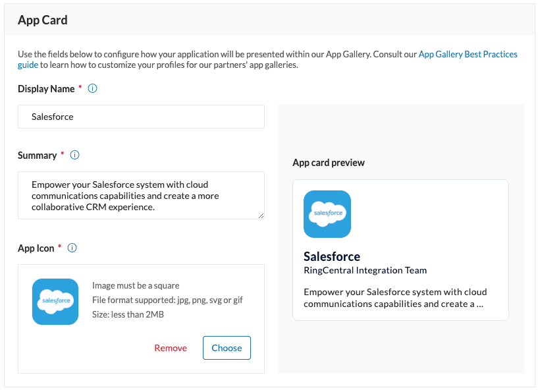Click the info icon beside App Icon label
This screenshot has width=540, height=392.
pyautogui.click(x=72, y=248)
